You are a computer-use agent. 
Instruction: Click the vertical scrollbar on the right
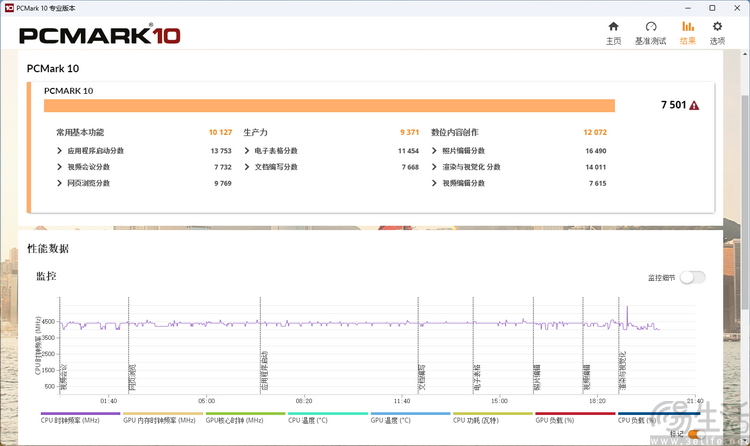[x=745, y=201]
